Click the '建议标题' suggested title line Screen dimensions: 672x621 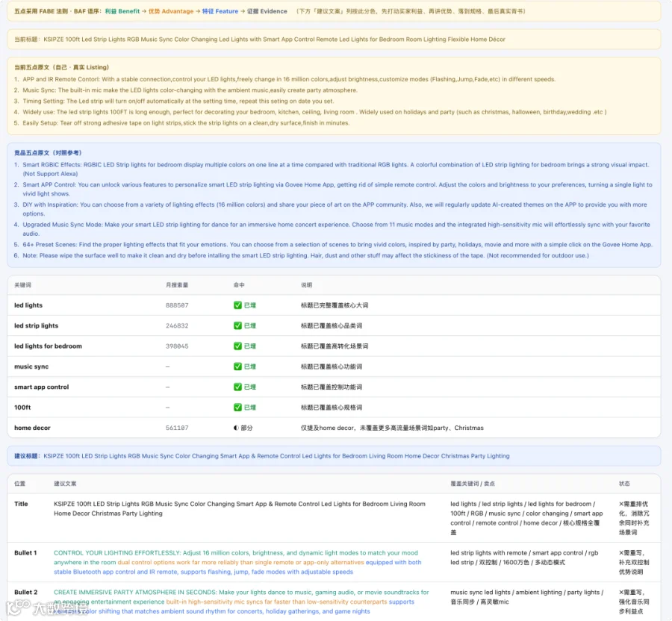[262, 456]
